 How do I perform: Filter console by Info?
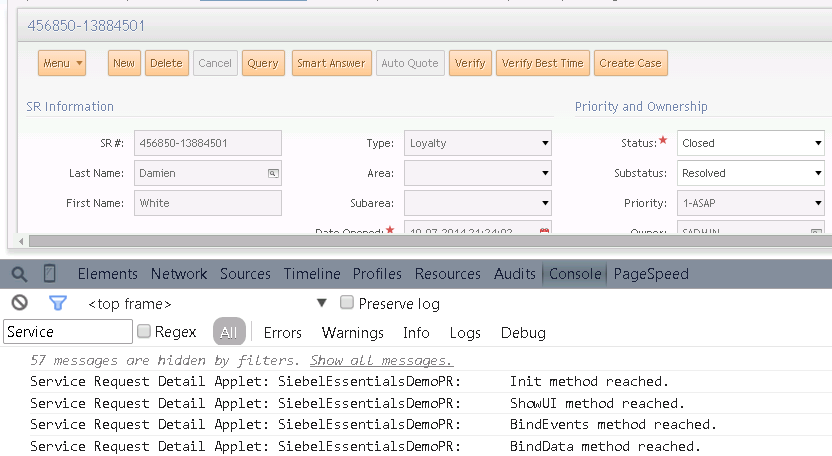coord(416,333)
